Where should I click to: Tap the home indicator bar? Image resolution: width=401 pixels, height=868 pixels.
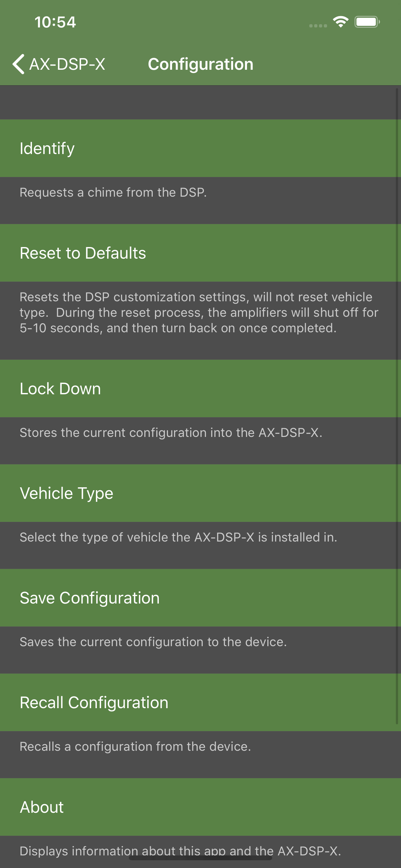tap(200, 858)
